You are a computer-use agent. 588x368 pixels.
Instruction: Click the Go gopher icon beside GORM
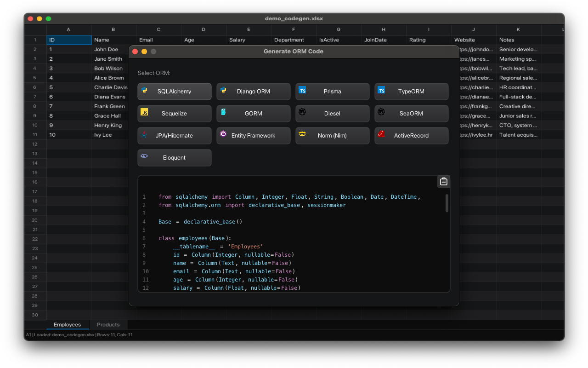click(x=223, y=112)
